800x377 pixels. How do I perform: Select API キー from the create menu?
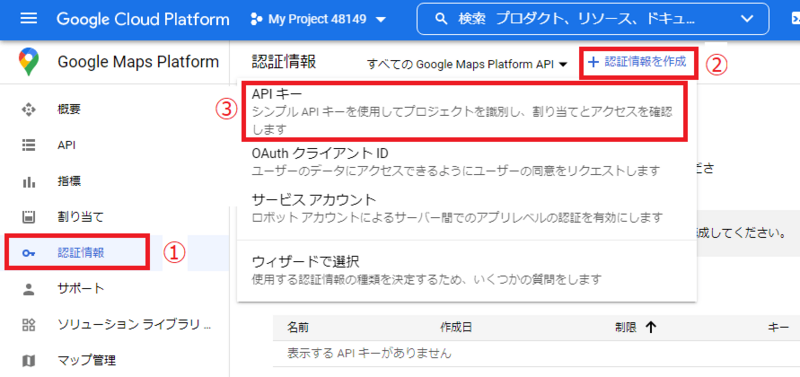[464, 111]
